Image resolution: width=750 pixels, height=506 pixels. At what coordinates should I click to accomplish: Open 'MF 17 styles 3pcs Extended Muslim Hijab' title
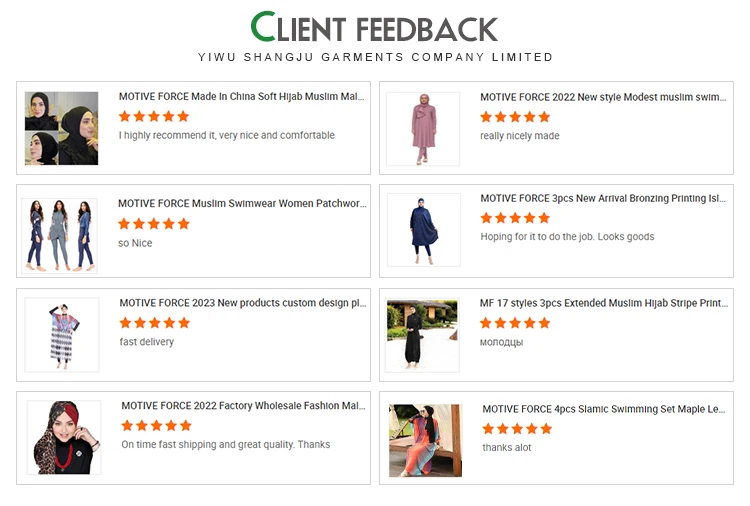tap(604, 303)
